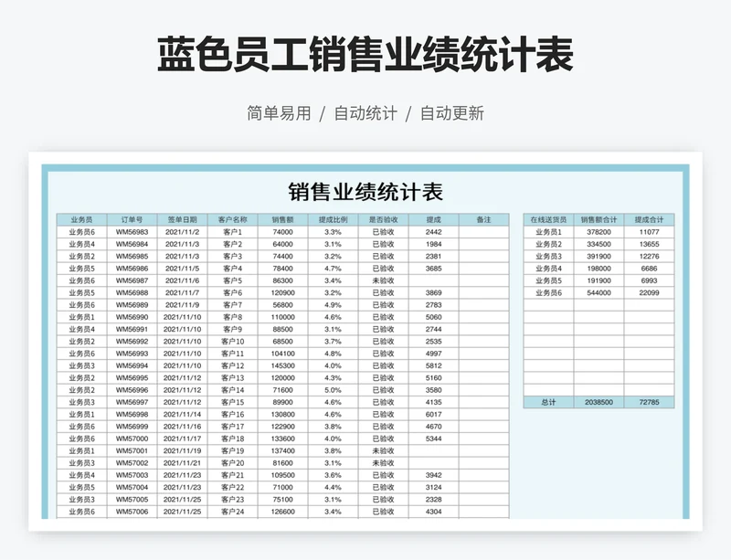This screenshot has height=560, width=731.
Task: Select customer cell 客户24
Action: pos(233,512)
